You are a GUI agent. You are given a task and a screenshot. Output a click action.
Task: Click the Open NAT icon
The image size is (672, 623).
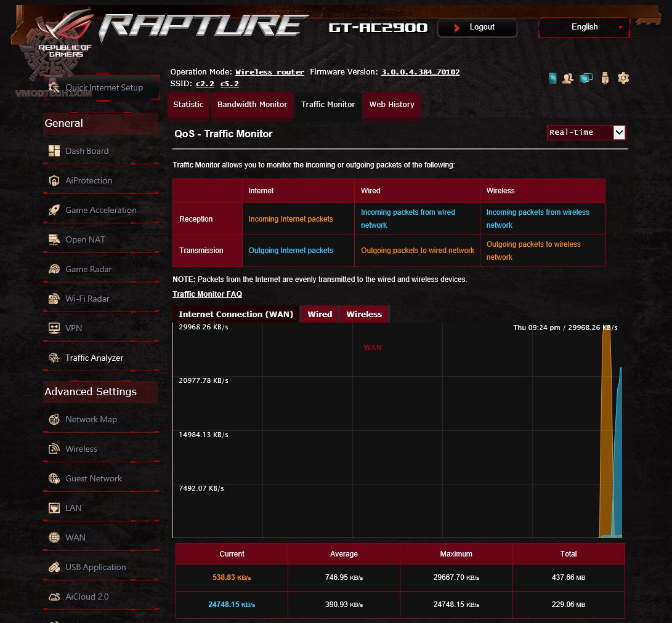(x=54, y=239)
